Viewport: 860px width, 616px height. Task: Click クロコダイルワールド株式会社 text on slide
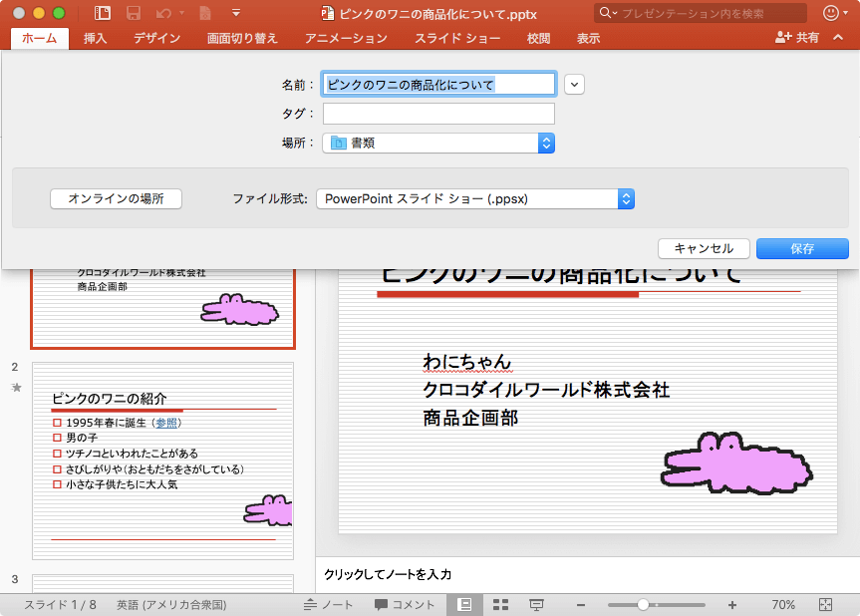(546, 390)
